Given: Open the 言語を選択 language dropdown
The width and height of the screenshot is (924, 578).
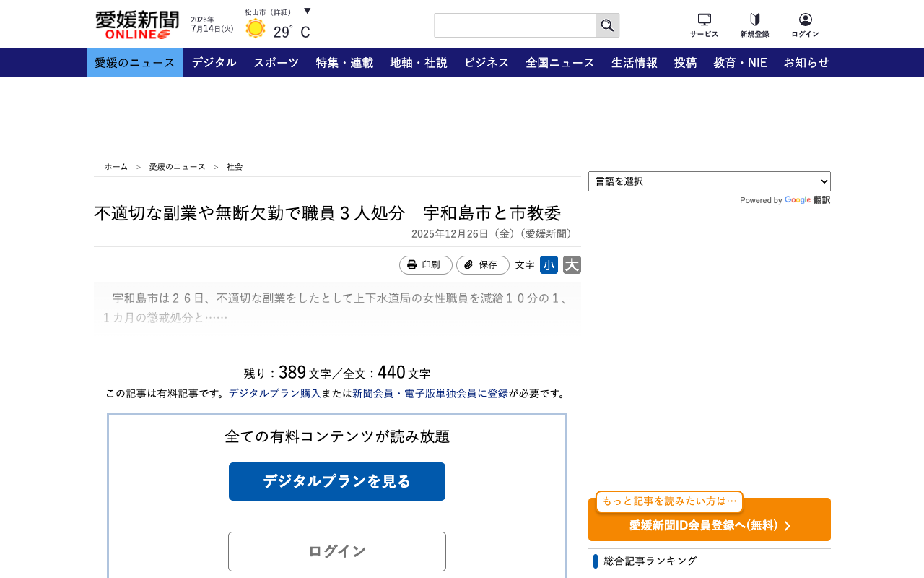Looking at the screenshot, I should [710, 181].
